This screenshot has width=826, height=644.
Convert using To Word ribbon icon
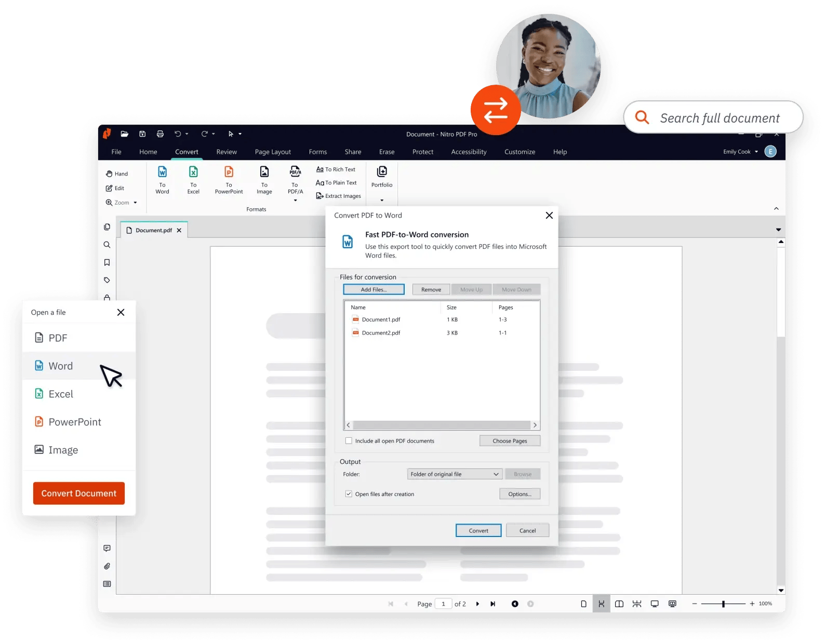click(162, 180)
